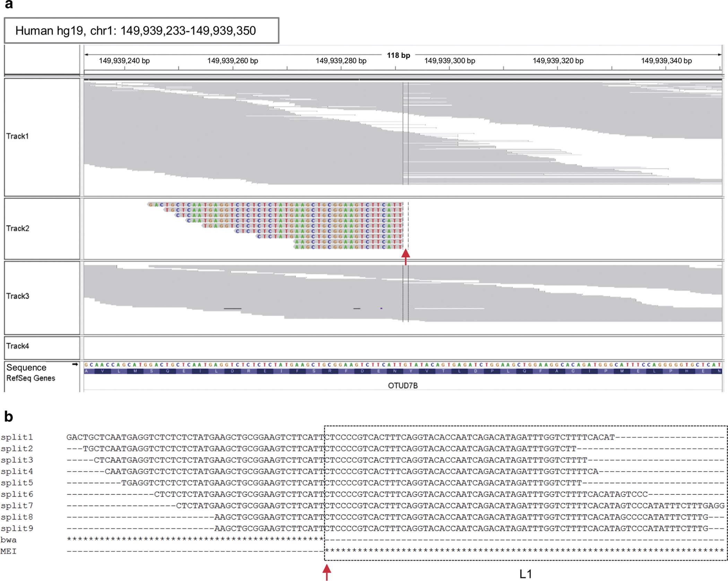Click the 118 bp span label
728x581 pixels.
[x=398, y=55]
